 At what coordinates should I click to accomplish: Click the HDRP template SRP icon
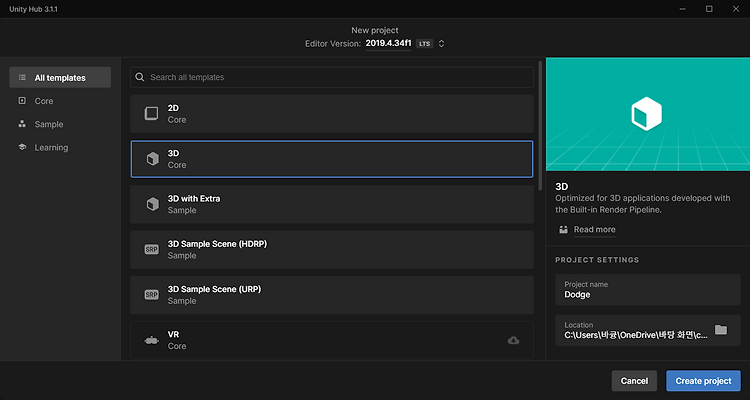tap(152, 250)
